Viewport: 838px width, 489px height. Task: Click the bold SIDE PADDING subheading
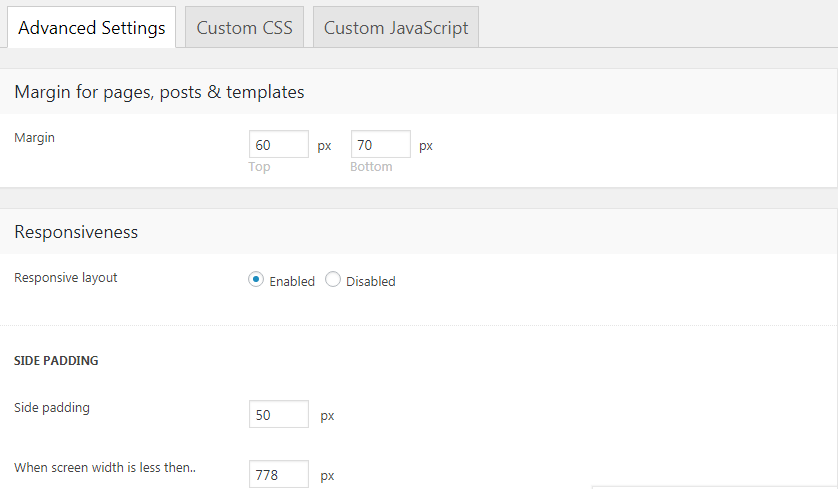pos(56,361)
